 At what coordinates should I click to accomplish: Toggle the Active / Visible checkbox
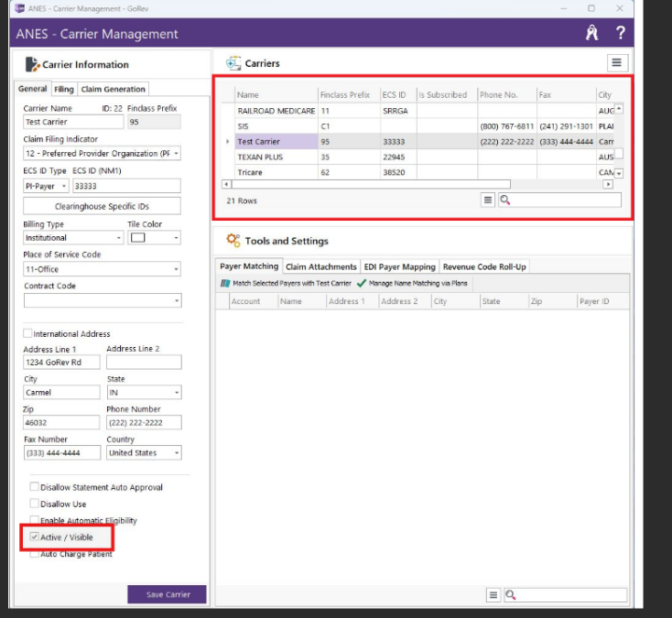tap(35, 537)
